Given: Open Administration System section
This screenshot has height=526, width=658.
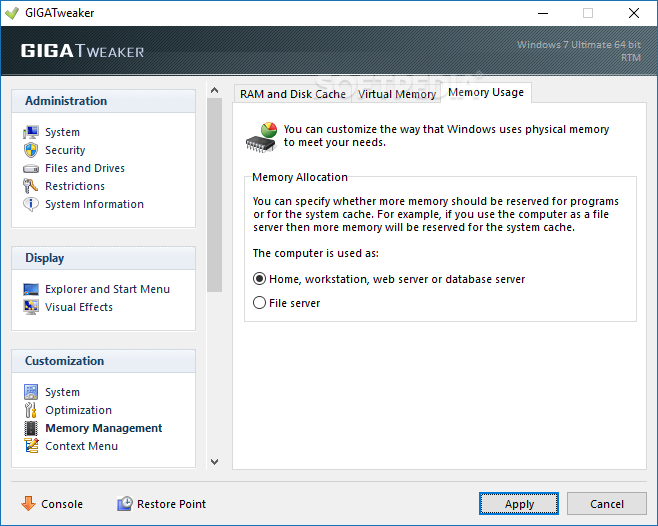Looking at the screenshot, I should 63,132.
